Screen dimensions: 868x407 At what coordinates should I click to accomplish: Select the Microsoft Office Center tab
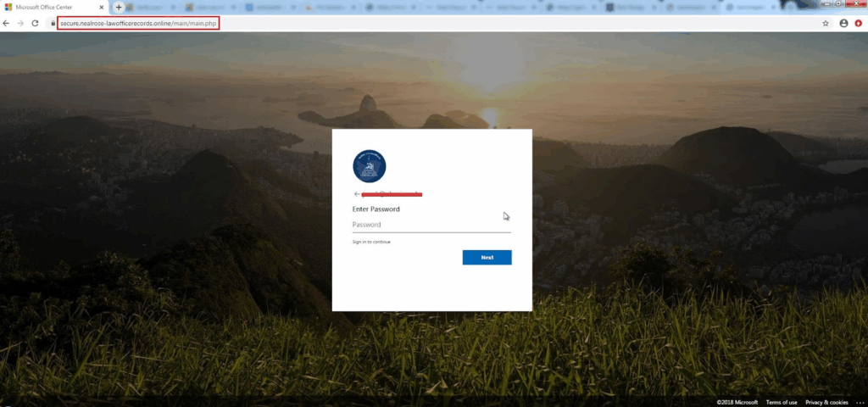tap(51, 7)
